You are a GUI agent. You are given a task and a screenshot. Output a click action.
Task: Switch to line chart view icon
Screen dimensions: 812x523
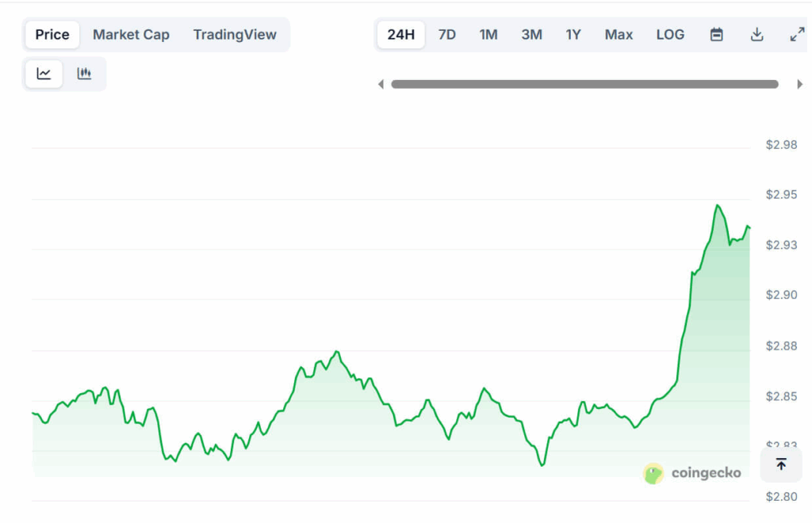click(x=44, y=74)
